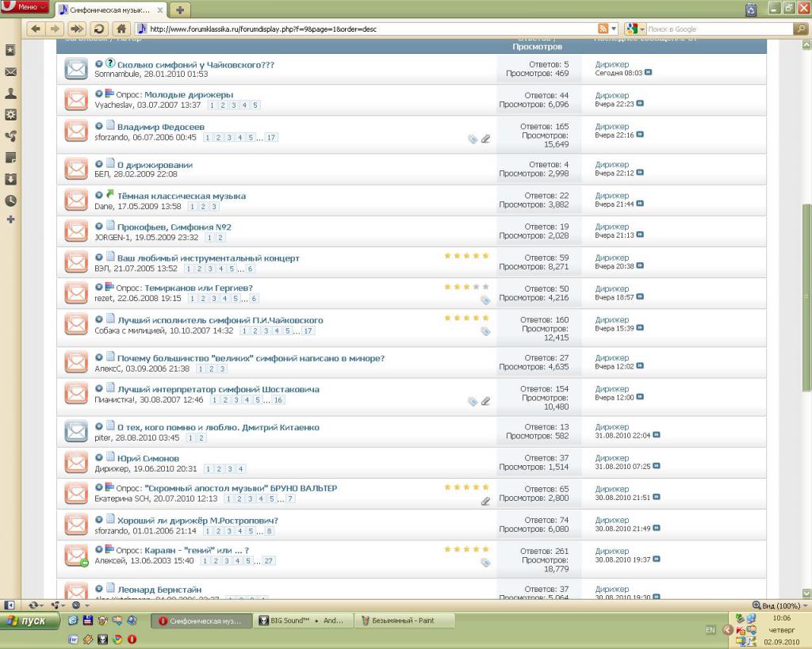This screenshot has width=812, height=649.
Task: Click the closed tabs trash icon
Action: point(751,10)
